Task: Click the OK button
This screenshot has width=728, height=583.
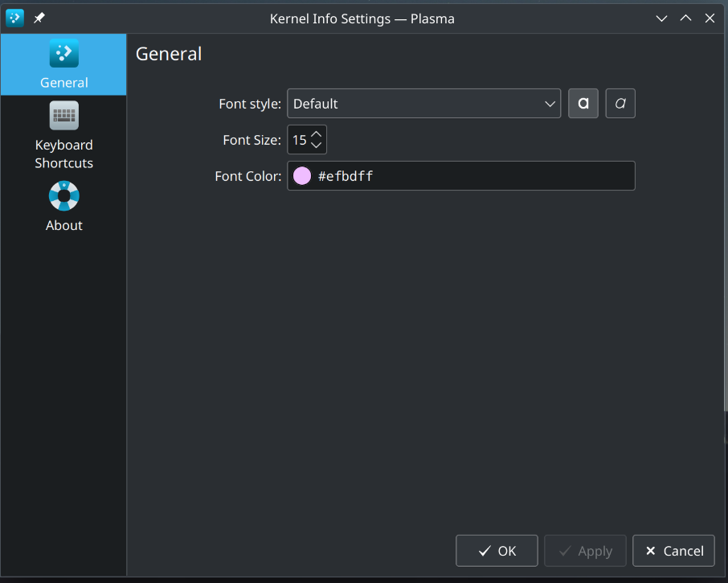Action: [497, 551]
